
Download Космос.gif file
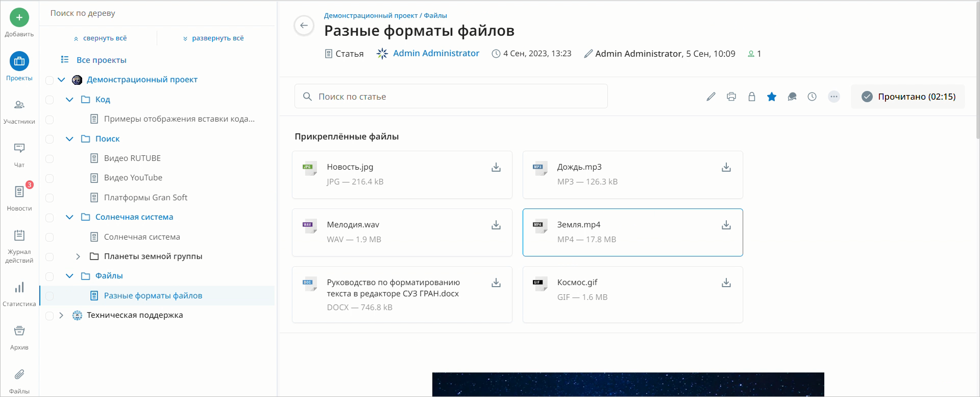[726, 283]
